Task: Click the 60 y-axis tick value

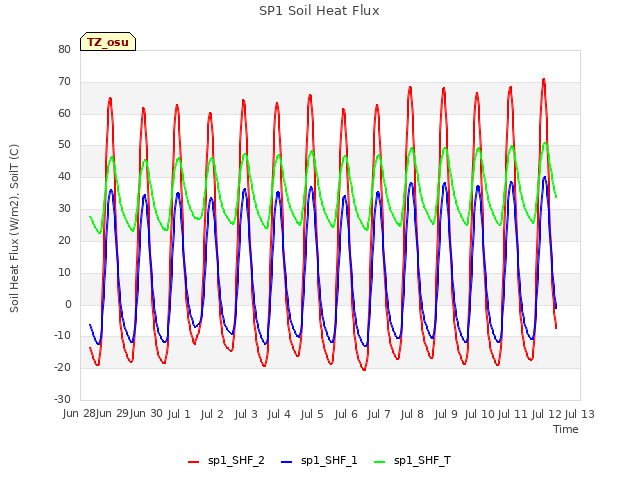Action: click(64, 113)
